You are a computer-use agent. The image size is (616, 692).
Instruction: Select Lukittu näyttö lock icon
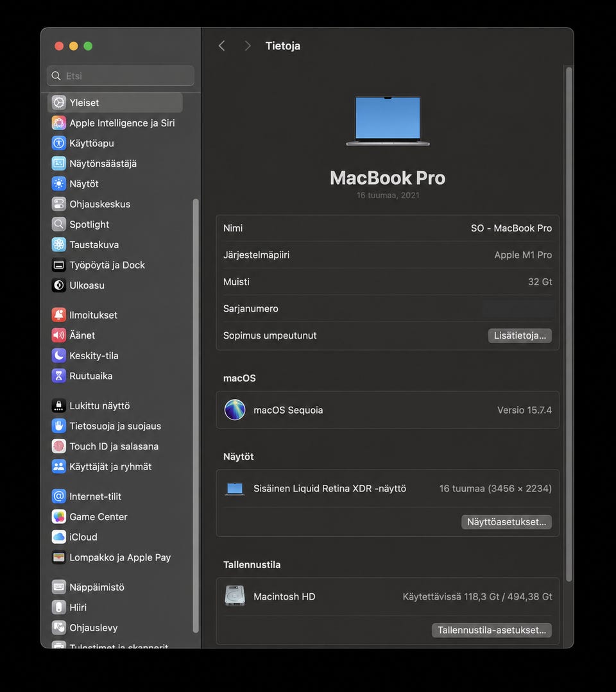59,405
